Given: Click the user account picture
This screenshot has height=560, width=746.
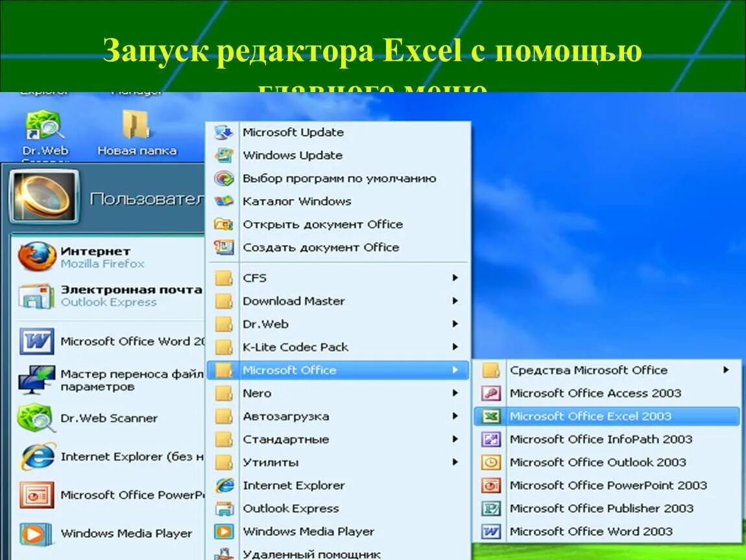Looking at the screenshot, I should tap(43, 196).
